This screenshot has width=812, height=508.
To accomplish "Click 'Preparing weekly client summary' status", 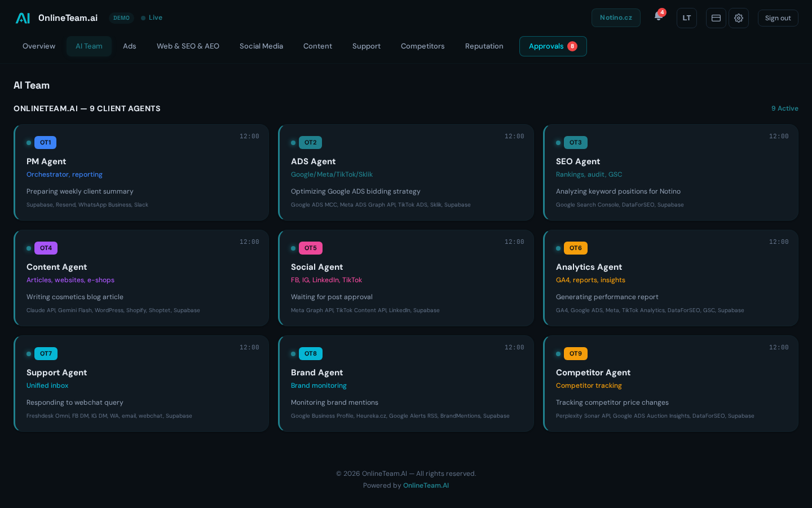I will click(x=80, y=191).
